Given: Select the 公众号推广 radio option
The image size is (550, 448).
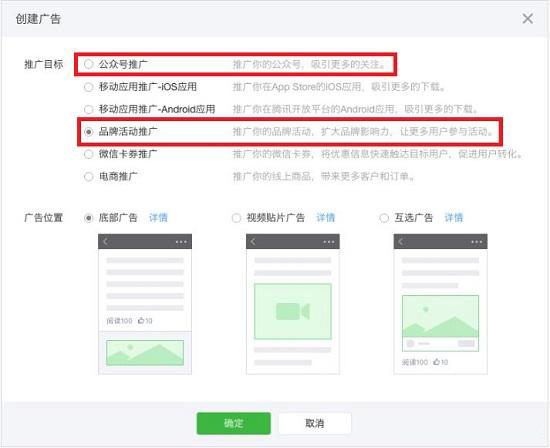Looking at the screenshot, I should (88, 64).
